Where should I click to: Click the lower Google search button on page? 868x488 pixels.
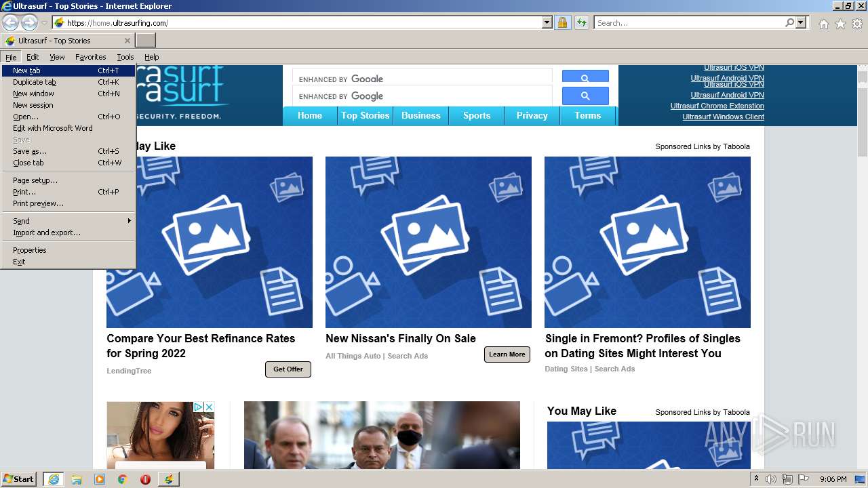(x=585, y=96)
